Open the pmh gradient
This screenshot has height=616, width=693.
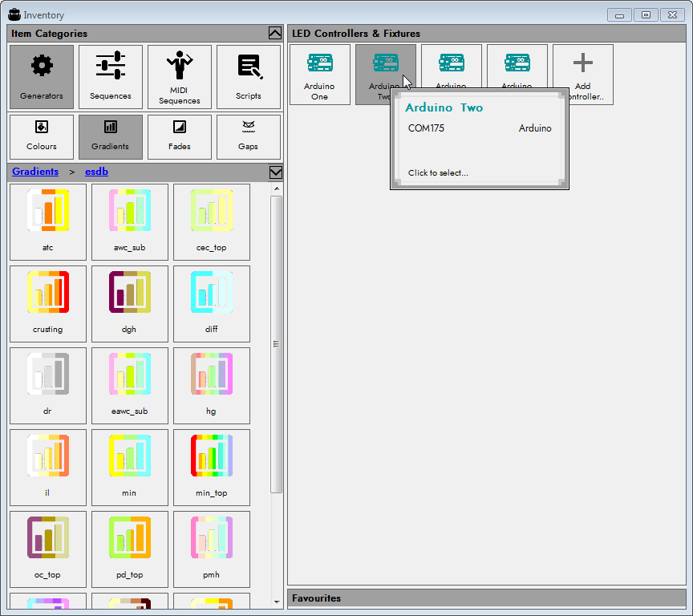[211, 549]
